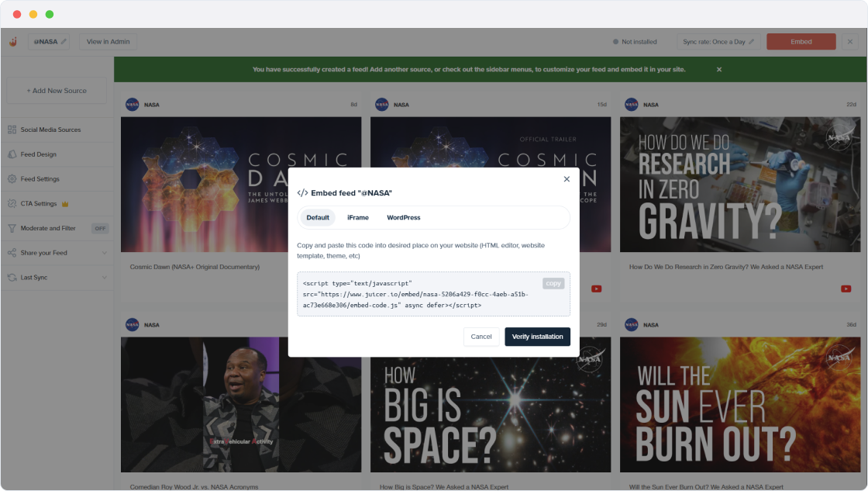Expand the Share your Feed section
This screenshot has width=868, height=491.
point(104,253)
